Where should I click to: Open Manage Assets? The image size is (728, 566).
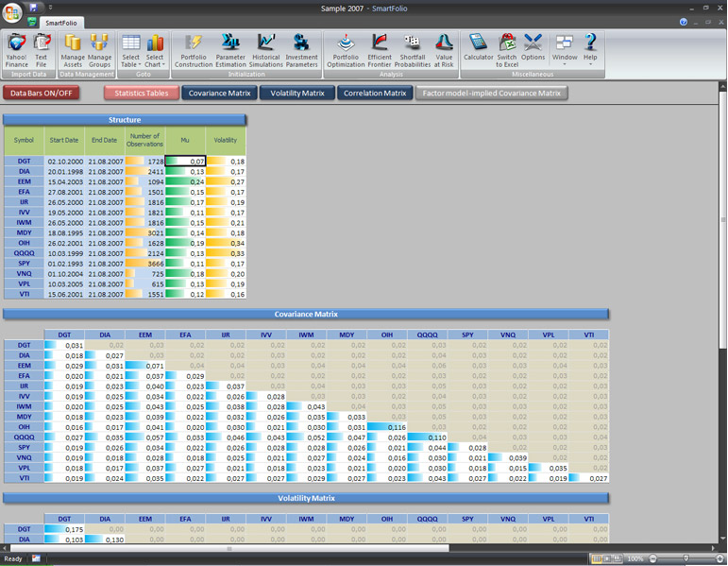point(73,50)
